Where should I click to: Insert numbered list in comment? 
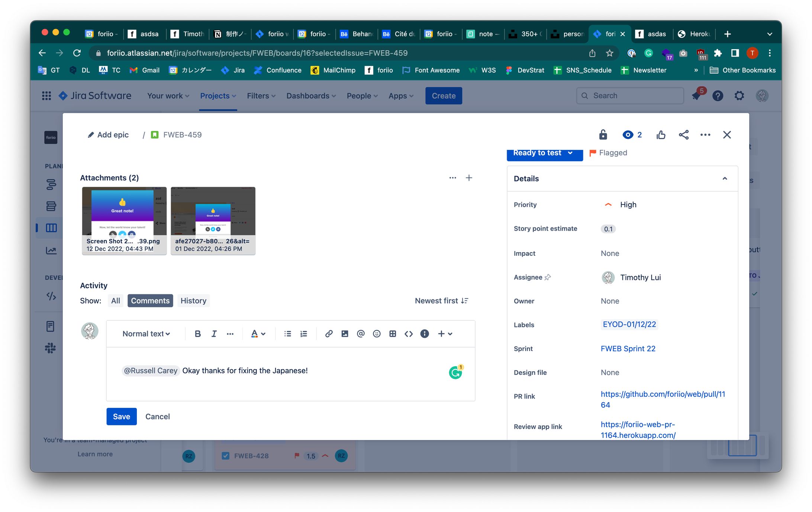(304, 334)
